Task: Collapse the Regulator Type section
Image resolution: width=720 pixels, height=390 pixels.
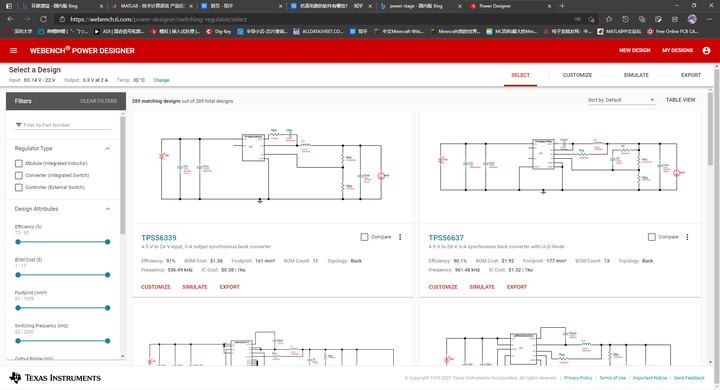Action: pos(107,148)
